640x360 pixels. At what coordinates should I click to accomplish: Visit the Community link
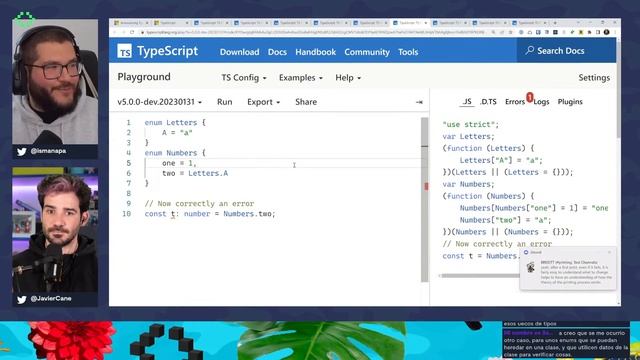pos(367,52)
